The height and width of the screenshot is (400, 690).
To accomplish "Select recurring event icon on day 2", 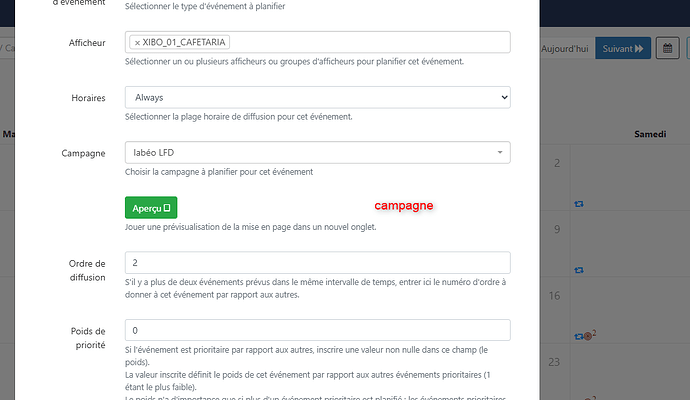I will 579,204.
